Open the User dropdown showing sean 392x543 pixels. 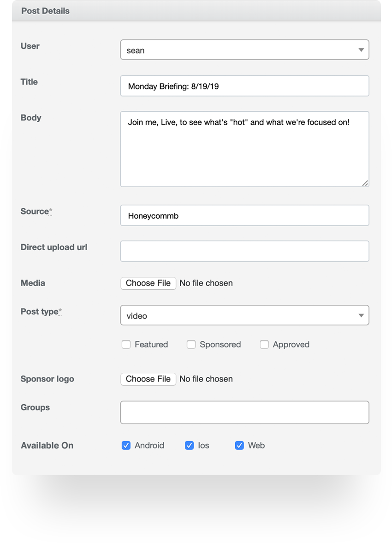244,50
